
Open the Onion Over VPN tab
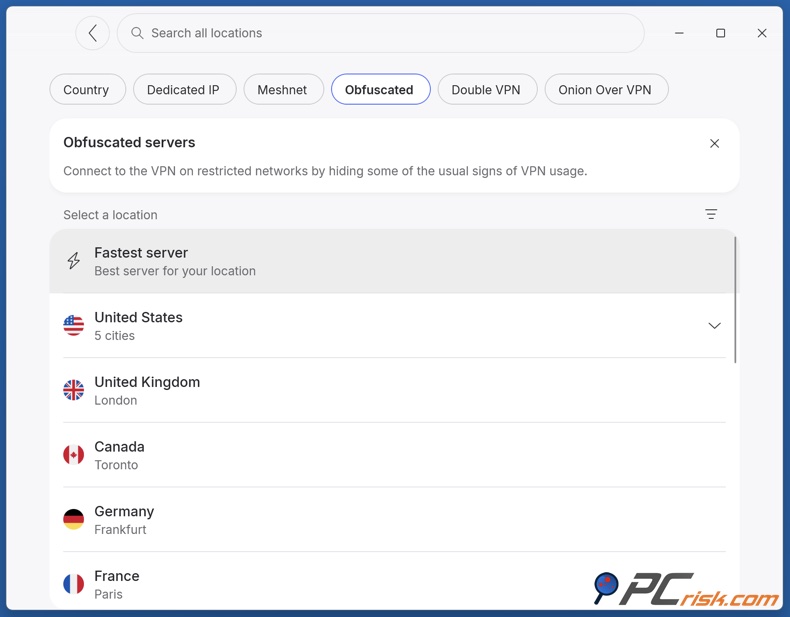tap(606, 90)
